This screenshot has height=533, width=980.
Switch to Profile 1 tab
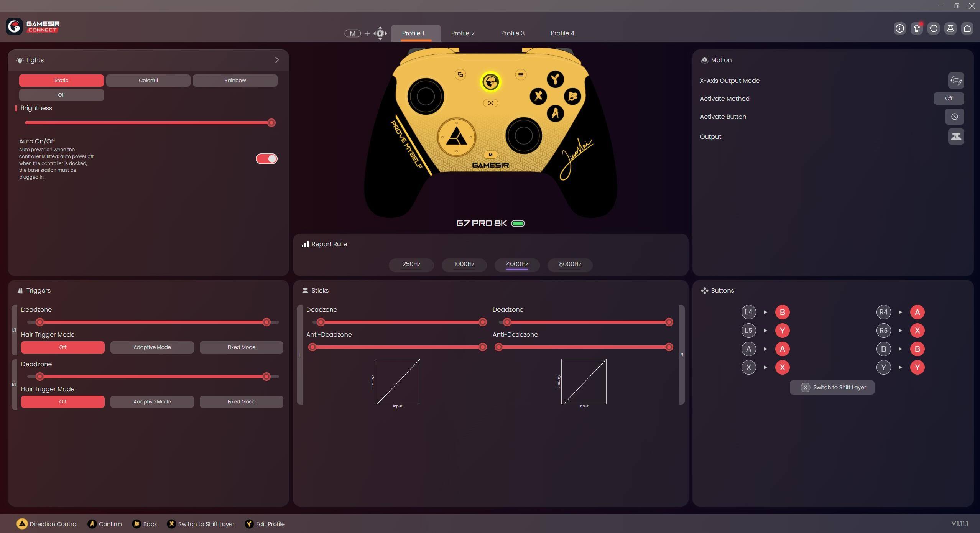click(416, 33)
